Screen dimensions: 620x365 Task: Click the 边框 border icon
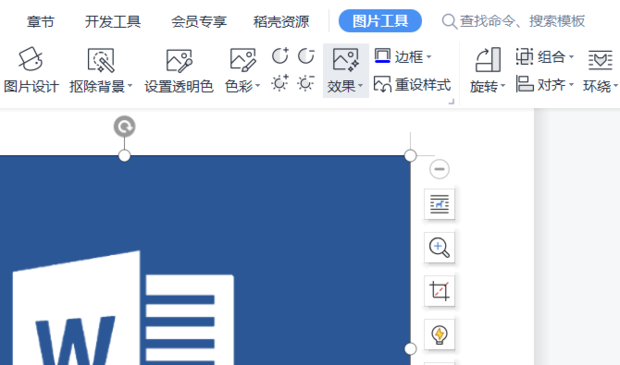[382, 56]
